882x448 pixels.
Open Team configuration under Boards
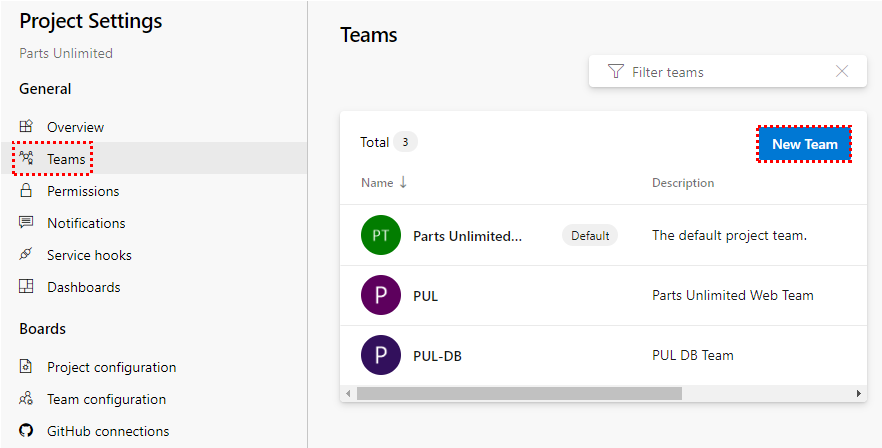click(x=106, y=400)
